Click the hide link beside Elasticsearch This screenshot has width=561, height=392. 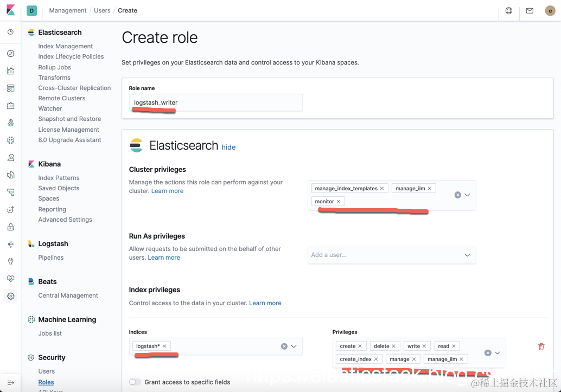228,147
